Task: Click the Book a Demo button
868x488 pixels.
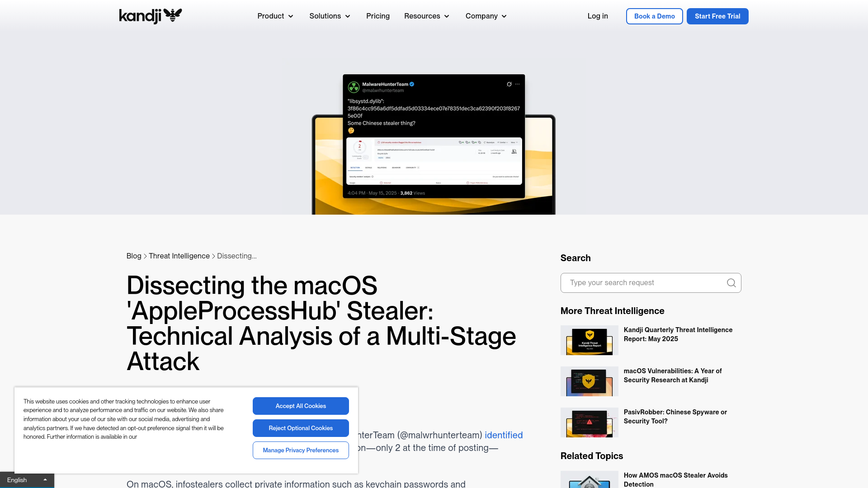Action: tap(654, 16)
